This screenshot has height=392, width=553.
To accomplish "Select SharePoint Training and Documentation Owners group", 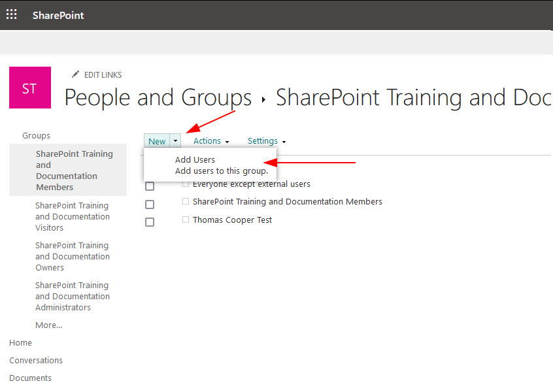I will coord(73,256).
